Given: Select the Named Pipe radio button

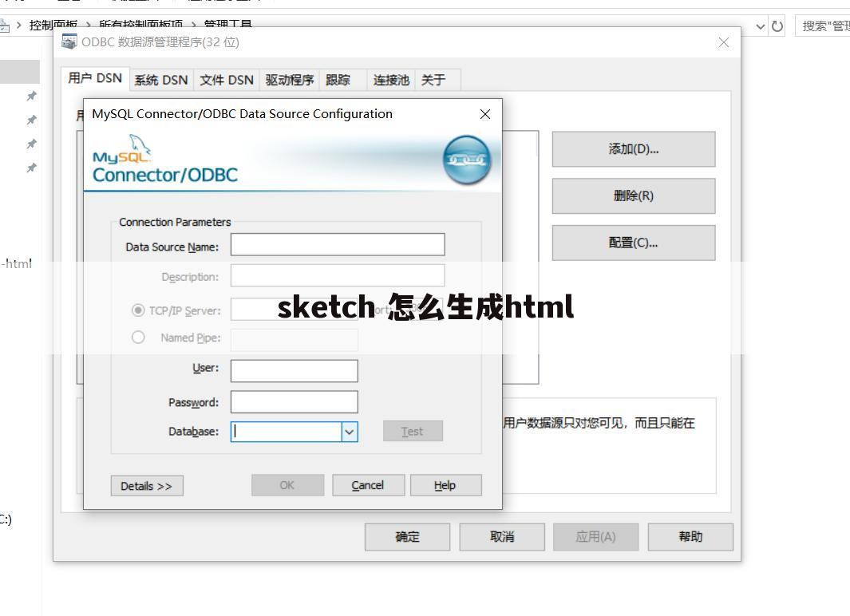Looking at the screenshot, I should (138, 337).
